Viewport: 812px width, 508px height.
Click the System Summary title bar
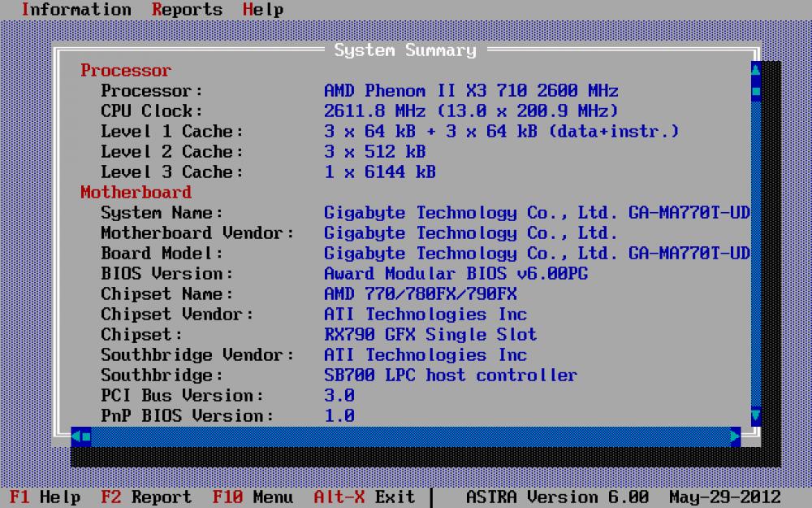tap(405, 50)
